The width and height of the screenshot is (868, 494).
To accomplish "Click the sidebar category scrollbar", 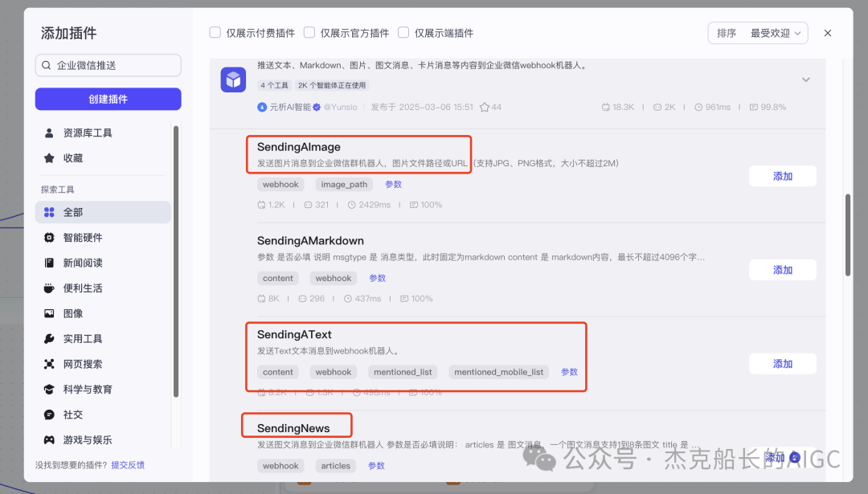I will 176,261.
